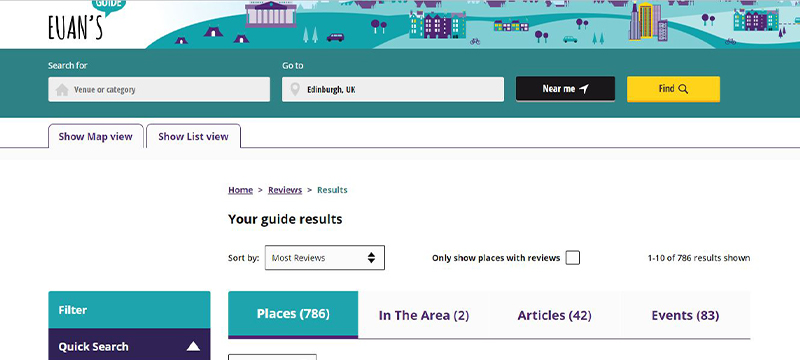Screen dimensions: 800x360
Task: Click the Results breadcrumb text
Action: click(x=332, y=190)
